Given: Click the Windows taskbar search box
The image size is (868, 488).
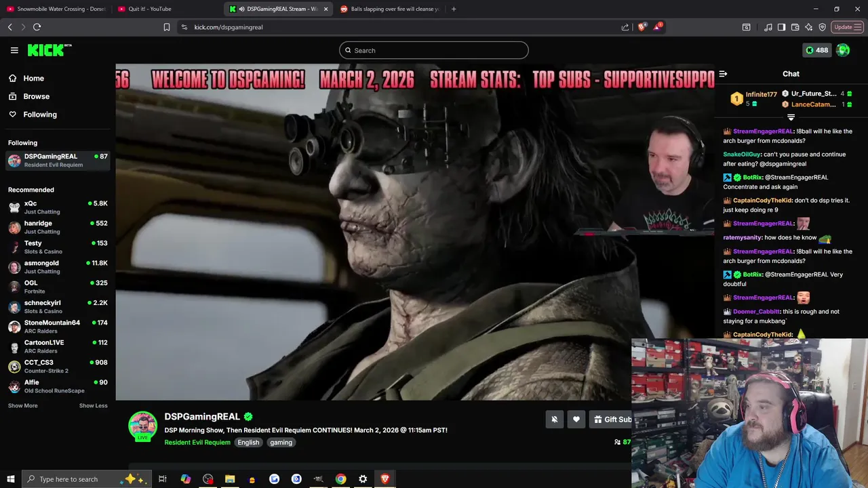Looking at the screenshot, I should (x=87, y=479).
